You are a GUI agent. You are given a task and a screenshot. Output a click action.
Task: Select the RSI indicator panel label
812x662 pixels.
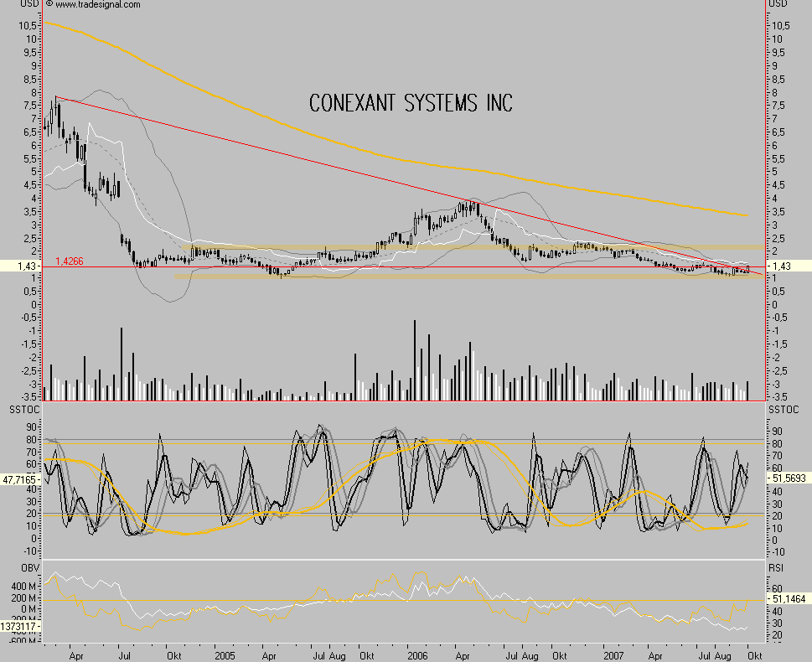(x=778, y=566)
